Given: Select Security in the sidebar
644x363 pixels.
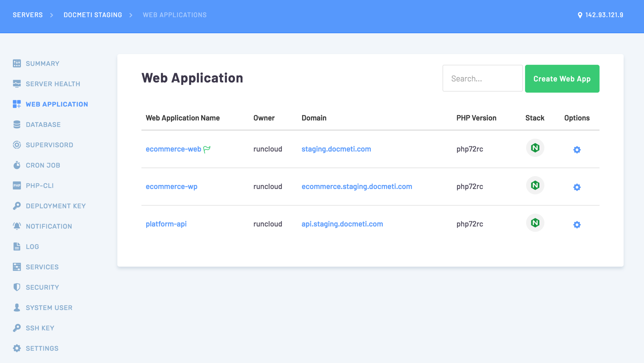Looking at the screenshot, I should [42, 287].
